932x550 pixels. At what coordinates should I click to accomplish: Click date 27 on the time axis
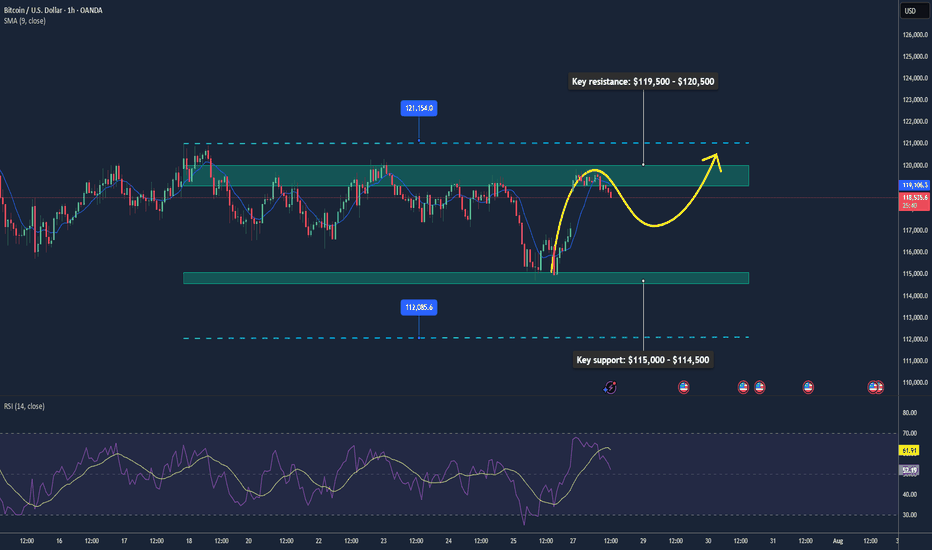pos(573,541)
